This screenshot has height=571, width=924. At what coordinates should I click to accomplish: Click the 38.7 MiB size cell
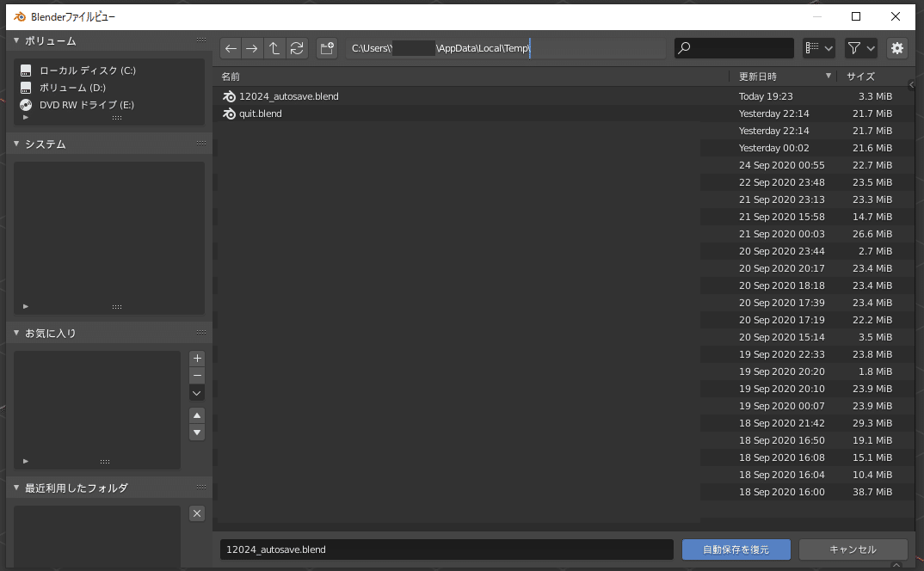tap(872, 492)
